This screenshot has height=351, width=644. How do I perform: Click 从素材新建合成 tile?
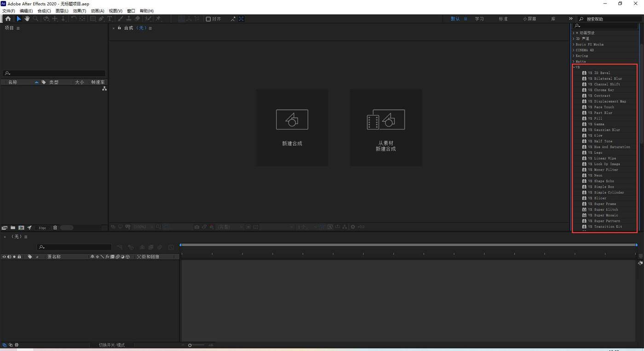click(x=386, y=127)
